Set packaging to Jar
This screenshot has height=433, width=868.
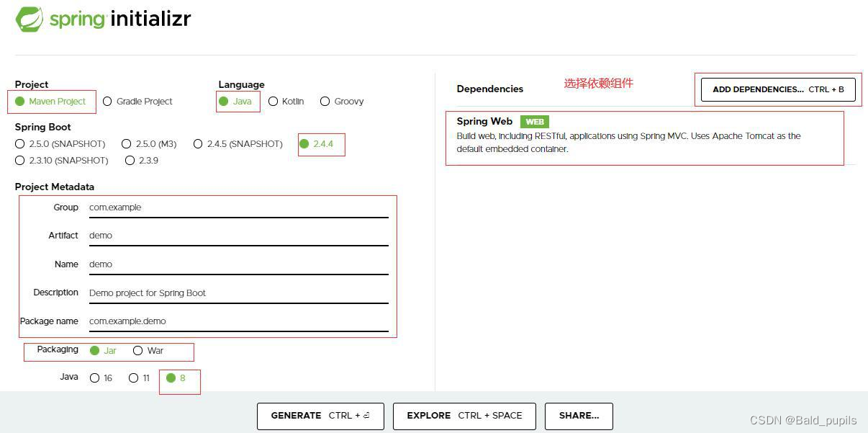tap(103, 351)
